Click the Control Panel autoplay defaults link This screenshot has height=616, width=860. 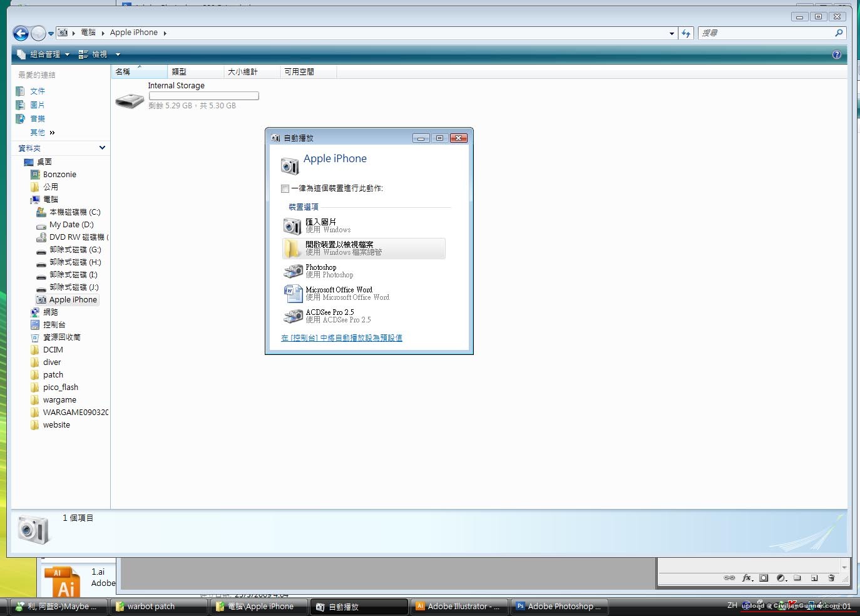[x=341, y=338]
